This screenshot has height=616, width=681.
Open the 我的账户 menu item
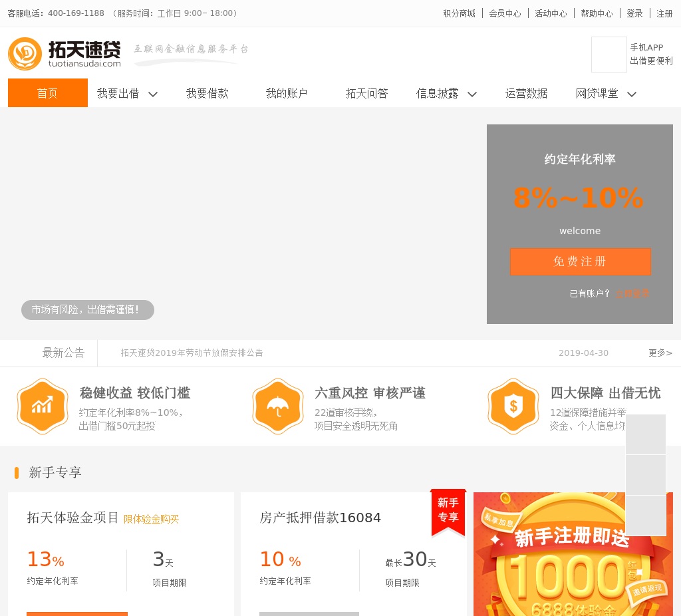click(x=287, y=93)
